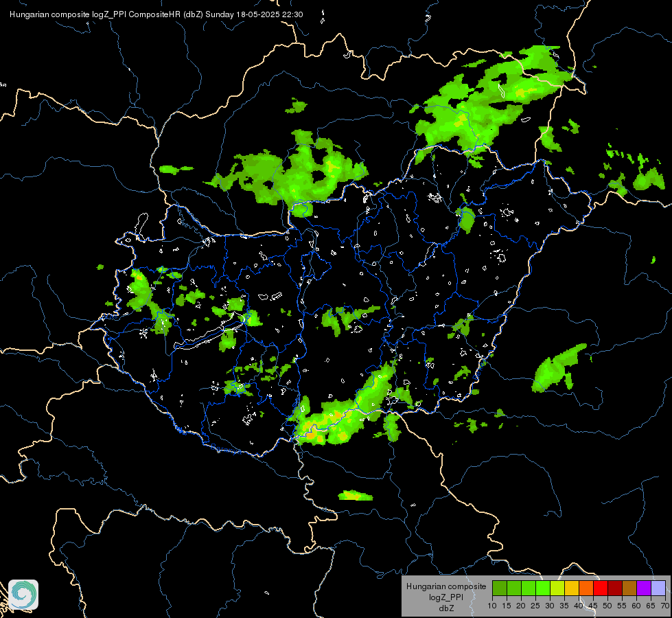Image resolution: width=672 pixels, height=618 pixels.
Task: Select the 10-15 dBZ dark green swatch
Action: click(x=500, y=588)
